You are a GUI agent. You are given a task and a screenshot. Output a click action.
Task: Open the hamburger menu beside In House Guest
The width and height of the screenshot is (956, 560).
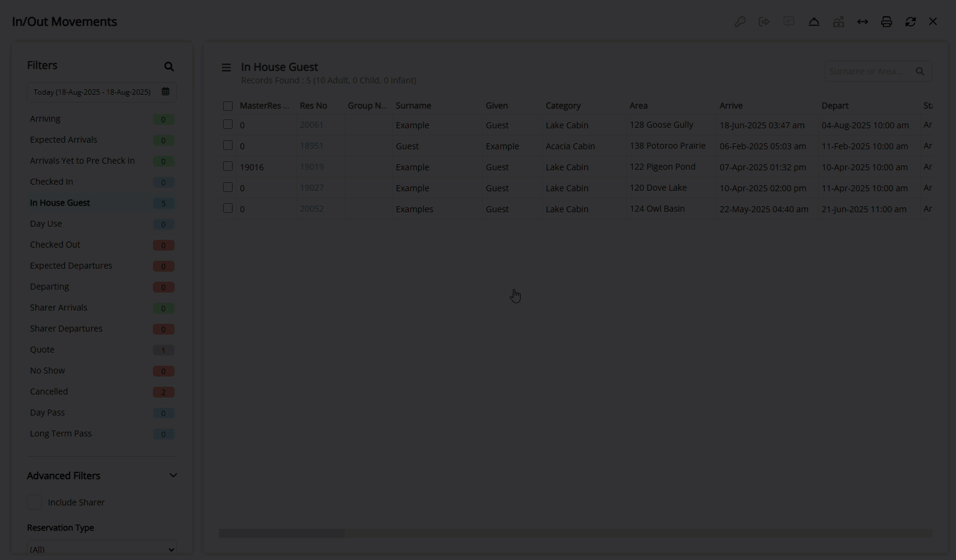point(226,68)
